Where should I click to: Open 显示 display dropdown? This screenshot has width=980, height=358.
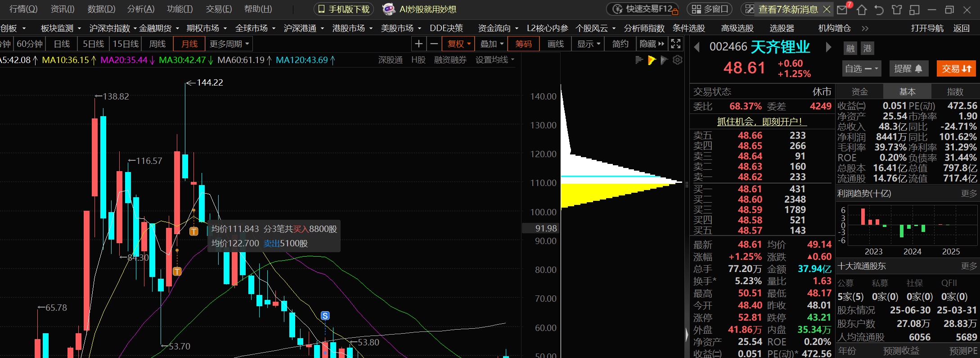[589, 44]
